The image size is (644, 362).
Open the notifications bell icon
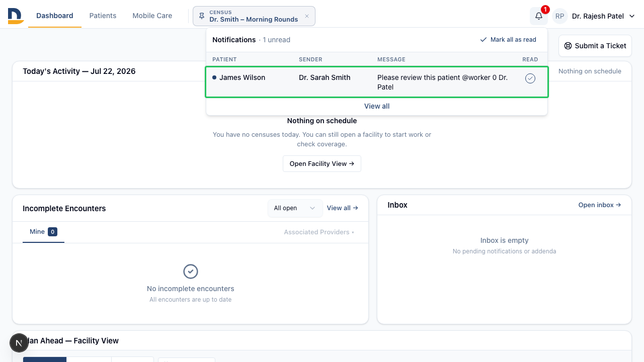pos(539,16)
